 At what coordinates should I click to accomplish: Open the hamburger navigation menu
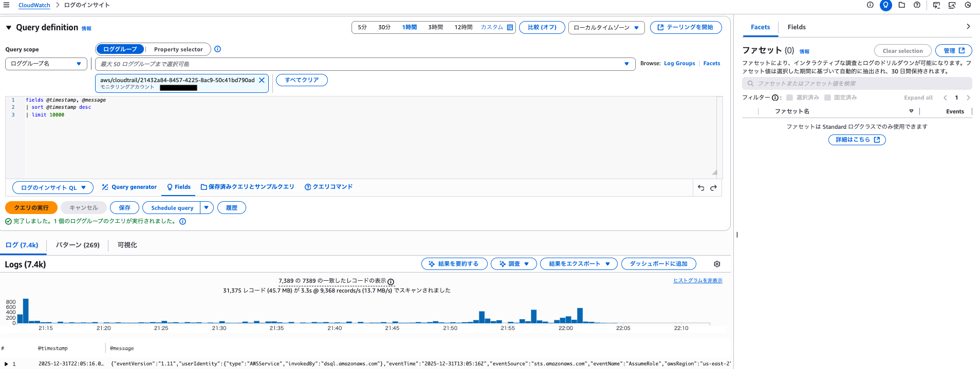point(7,5)
